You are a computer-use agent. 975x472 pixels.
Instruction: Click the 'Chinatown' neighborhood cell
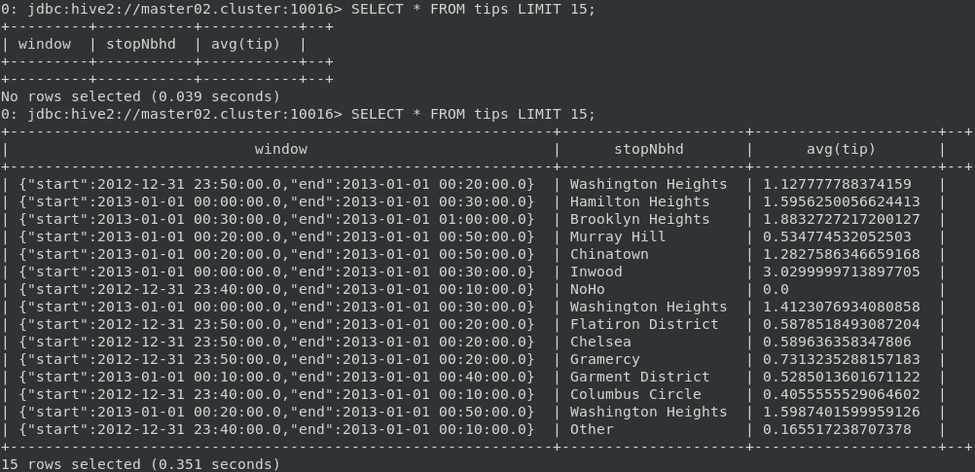coord(609,254)
